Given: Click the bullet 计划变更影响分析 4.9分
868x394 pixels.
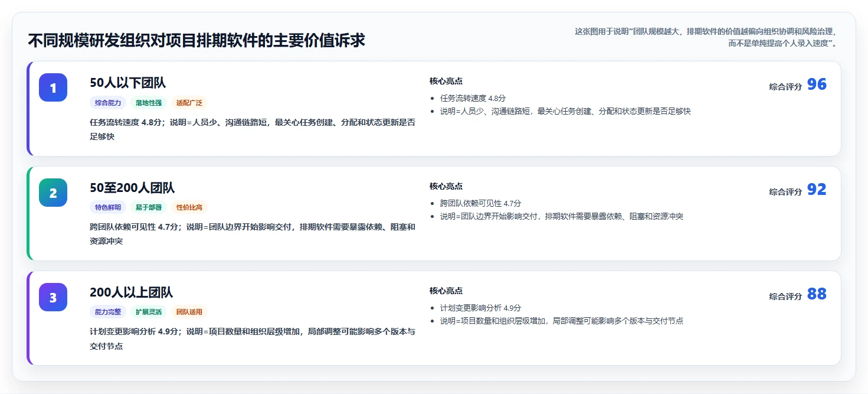Looking at the screenshot, I should pos(480,308).
